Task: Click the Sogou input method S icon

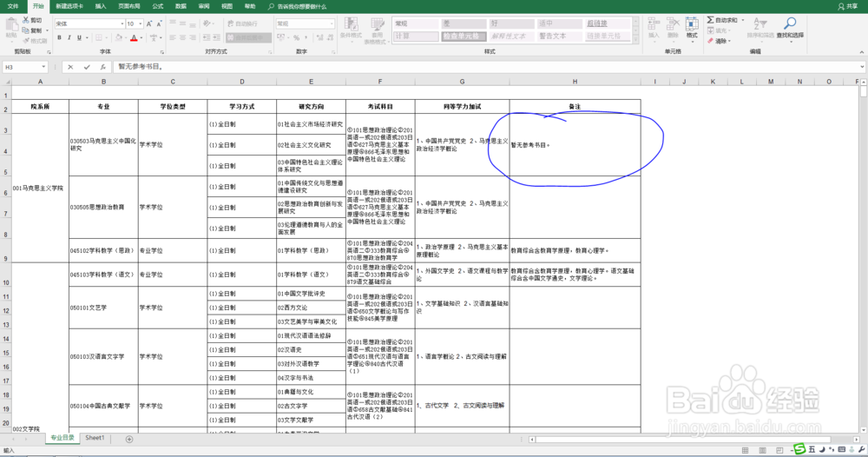Action: click(799, 448)
